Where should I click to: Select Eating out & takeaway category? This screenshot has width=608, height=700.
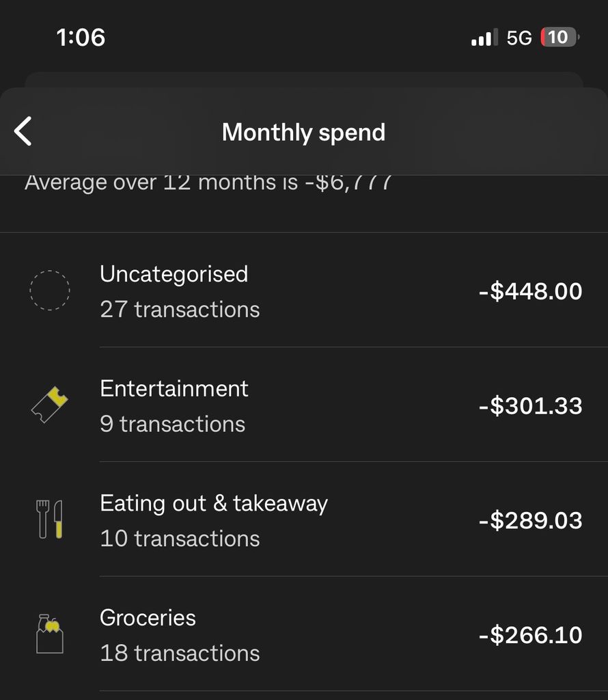click(x=213, y=503)
